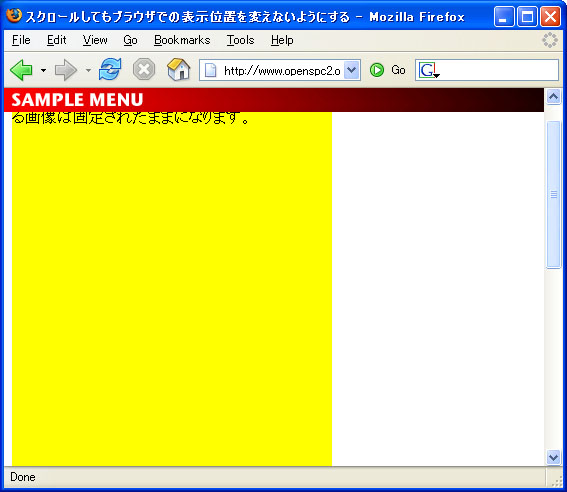The width and height of the screenshot is (567, 492).
Task: Open the View menu
Action: coord(95,40)
